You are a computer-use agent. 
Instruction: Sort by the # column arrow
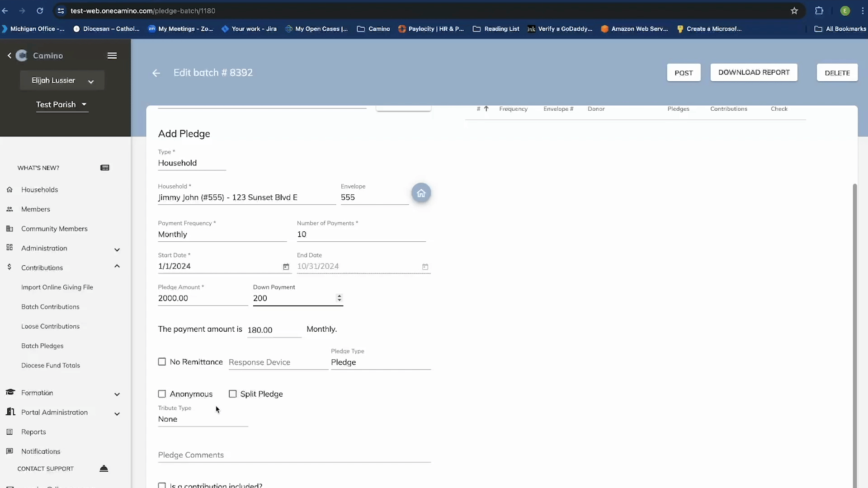pyautogui.click(x=486, y=108)
